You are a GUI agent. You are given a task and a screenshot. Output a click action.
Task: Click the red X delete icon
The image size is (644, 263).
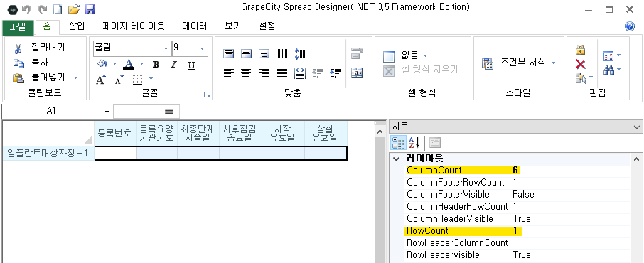(x=580, y=64)
